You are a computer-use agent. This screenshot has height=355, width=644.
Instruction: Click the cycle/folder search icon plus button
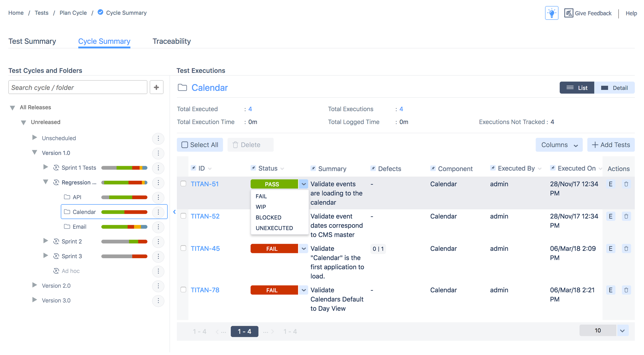point(156,87)
